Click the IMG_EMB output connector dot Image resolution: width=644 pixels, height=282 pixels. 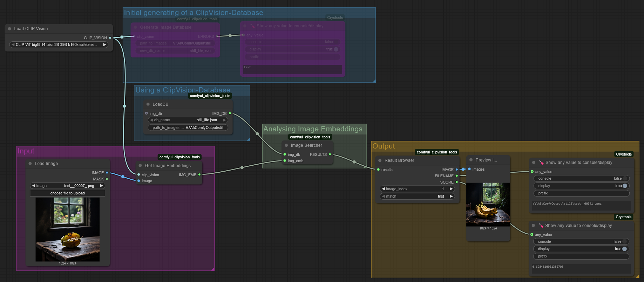(x=199, y=174)
